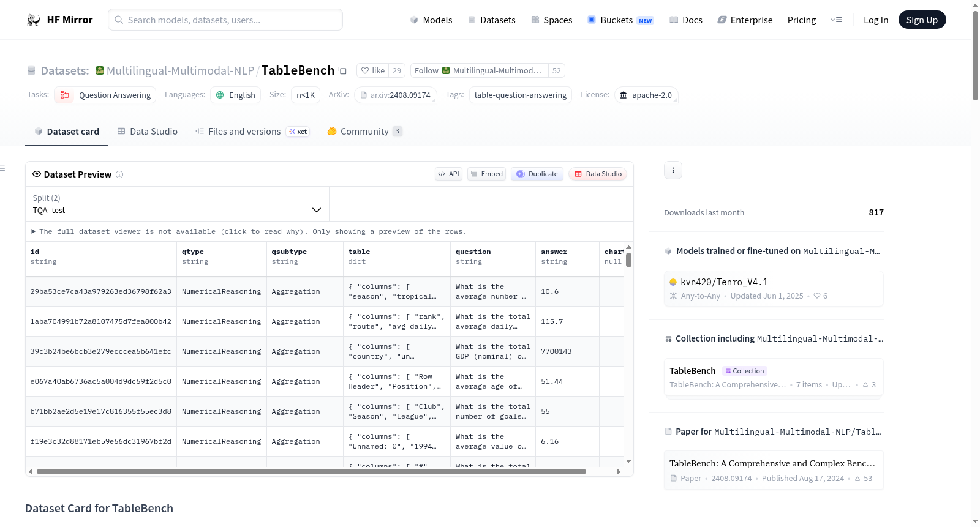Click the Embed button
The height and width of the screenshot is (527, 980).
coord(486,174)
